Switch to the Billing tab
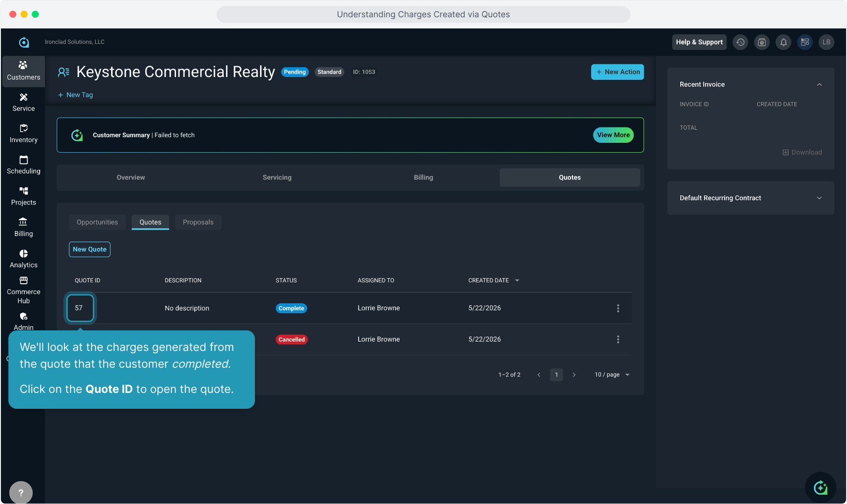The height and width of the screenshot is (504, 847). point(423,177)
